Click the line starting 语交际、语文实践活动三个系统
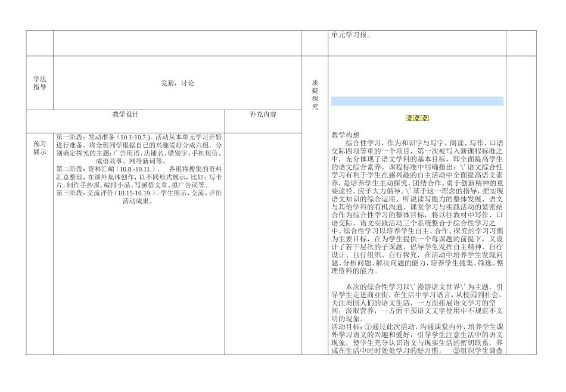This screenshot has height=392, width=566. pyautogui.click(x=413, y=223)
